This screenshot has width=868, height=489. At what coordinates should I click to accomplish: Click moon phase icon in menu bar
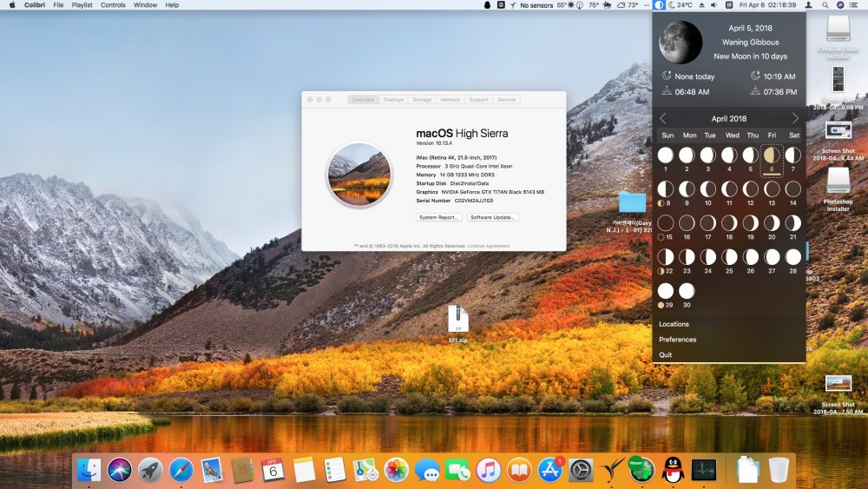659,5
